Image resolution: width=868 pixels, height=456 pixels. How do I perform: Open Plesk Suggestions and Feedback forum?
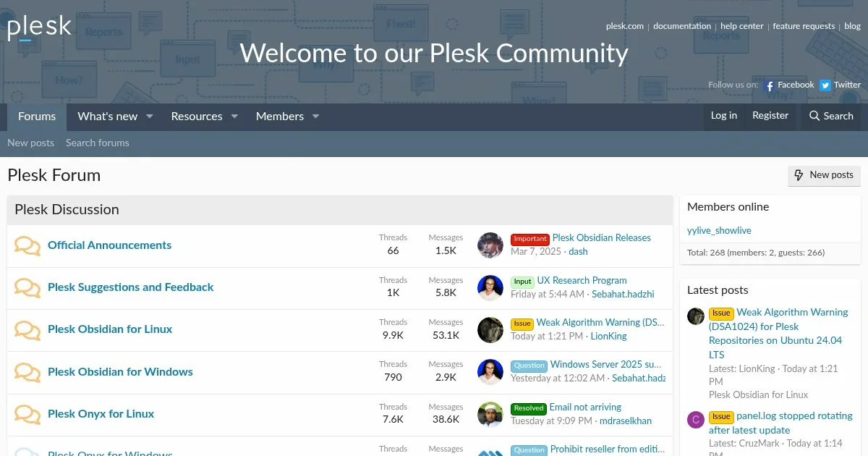coord(131,287)
